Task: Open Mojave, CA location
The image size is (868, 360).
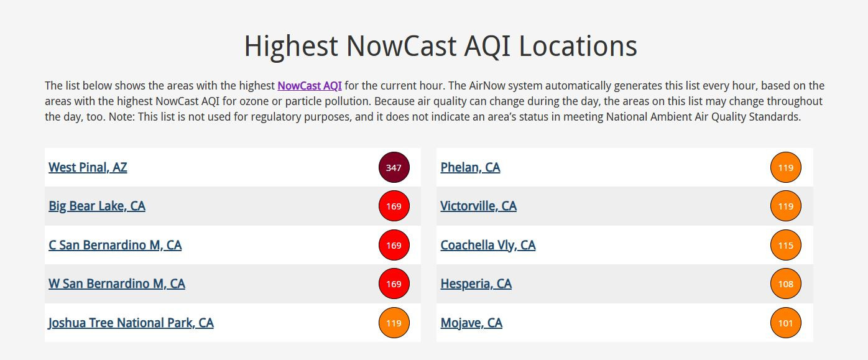Action: pos(471,323)
